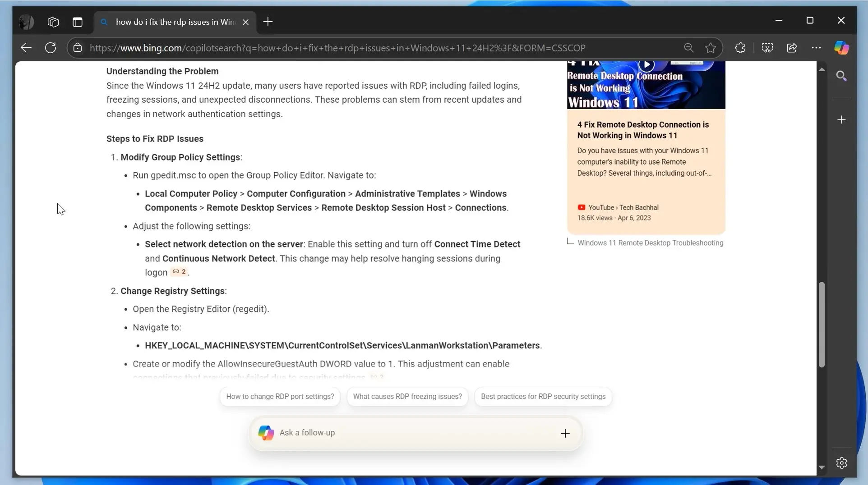Add this page to favorites with the star
The width and height of the screenshot is (868, 485).
[710, 48]
